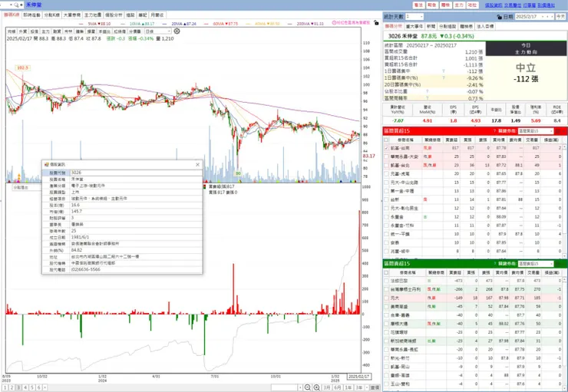Switch to the 主力地圖 tab
Viewport: 568px width, 392px height.
(x=93, y=15)
